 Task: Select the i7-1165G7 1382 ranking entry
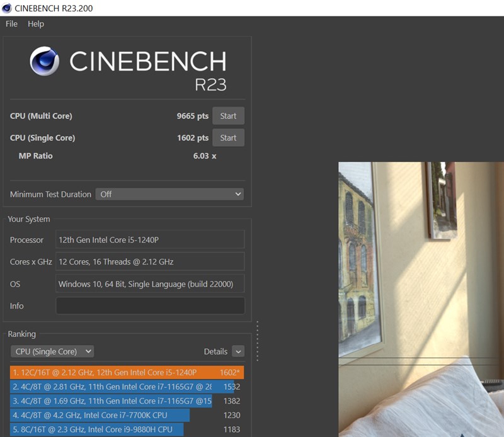[x=127, y=400]
